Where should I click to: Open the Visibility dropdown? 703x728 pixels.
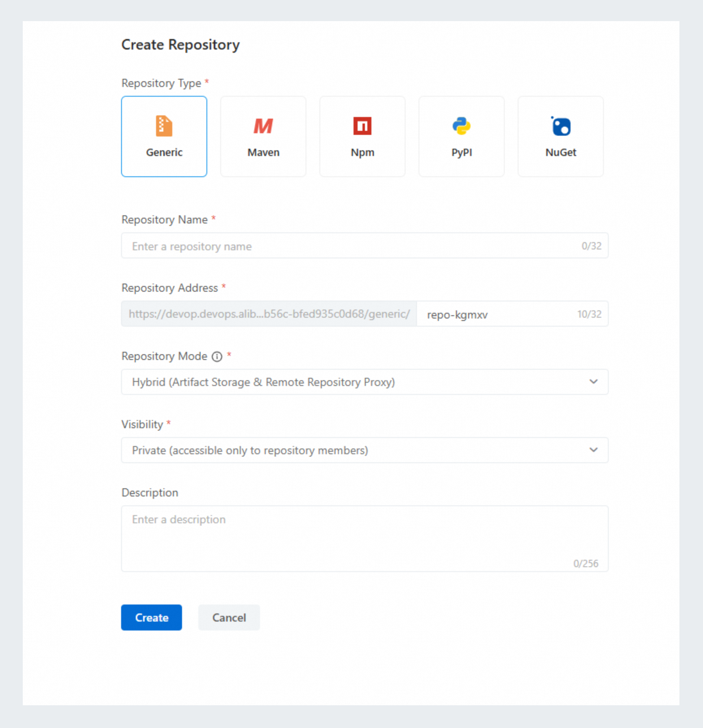pos(365,451)
